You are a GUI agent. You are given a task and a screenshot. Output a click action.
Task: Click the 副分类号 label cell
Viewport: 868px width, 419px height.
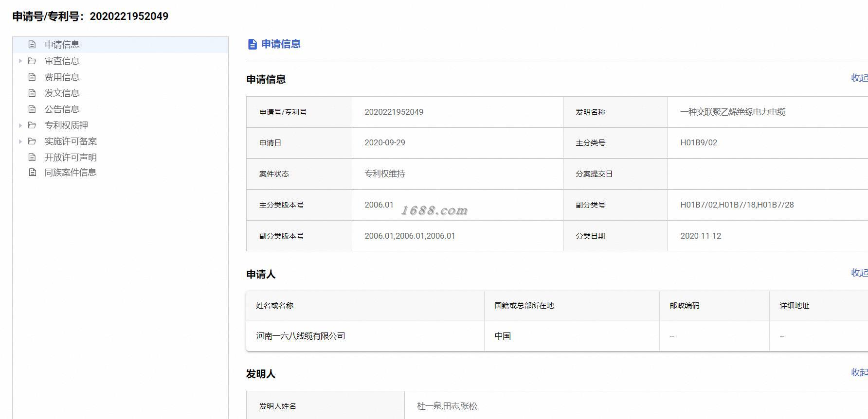615,205
